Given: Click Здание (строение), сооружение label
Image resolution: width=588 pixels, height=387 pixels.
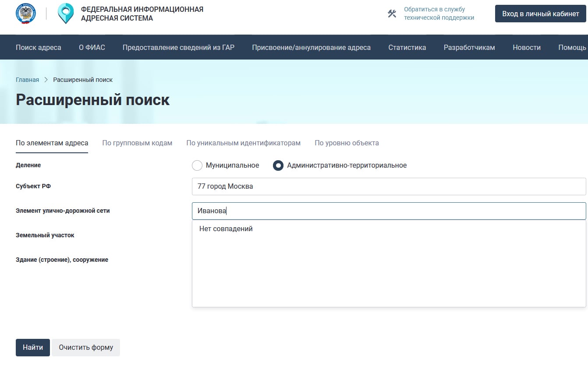Looking at the screenshot, I should click(62, 260).
